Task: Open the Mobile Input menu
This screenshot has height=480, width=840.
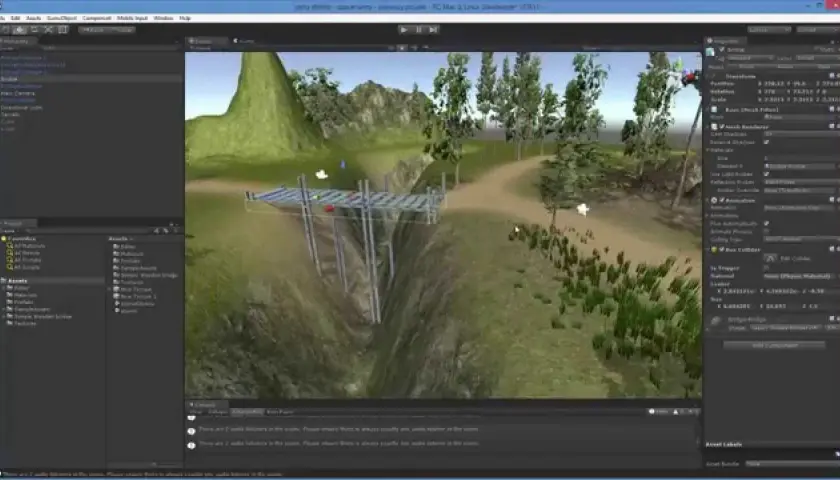Action: [132, 18]
